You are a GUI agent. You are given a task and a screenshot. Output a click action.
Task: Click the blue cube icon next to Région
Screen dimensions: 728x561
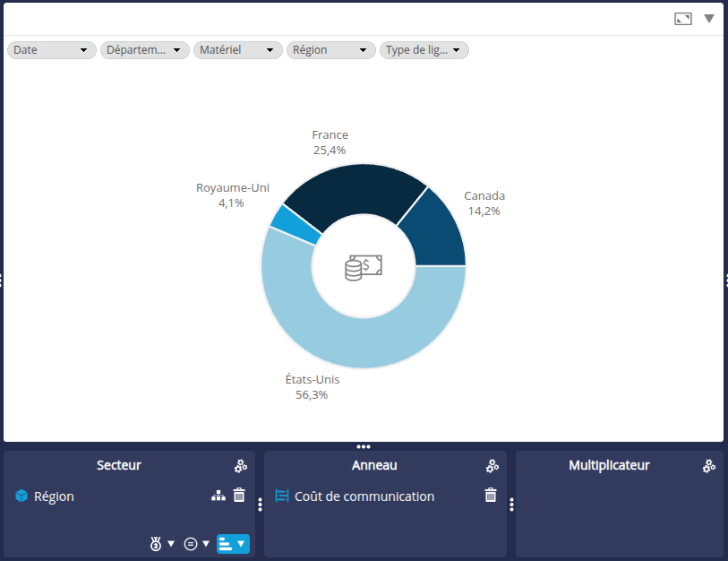pos(21,496)
